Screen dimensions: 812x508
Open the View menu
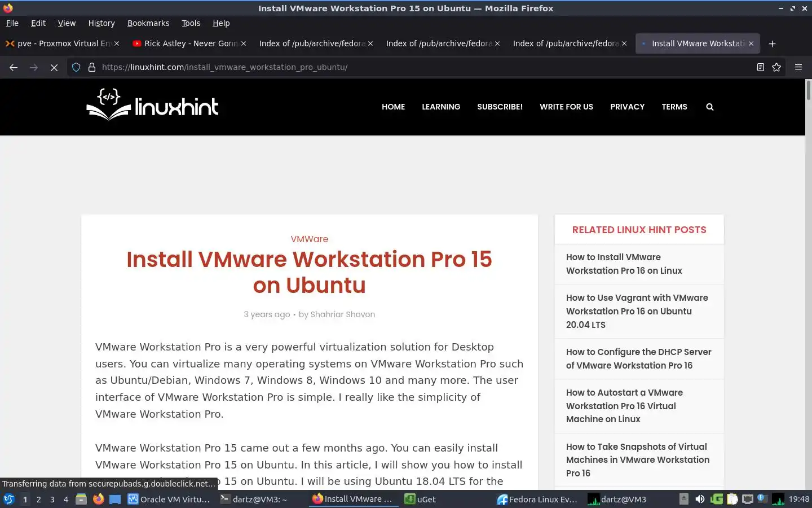(67, 23)
